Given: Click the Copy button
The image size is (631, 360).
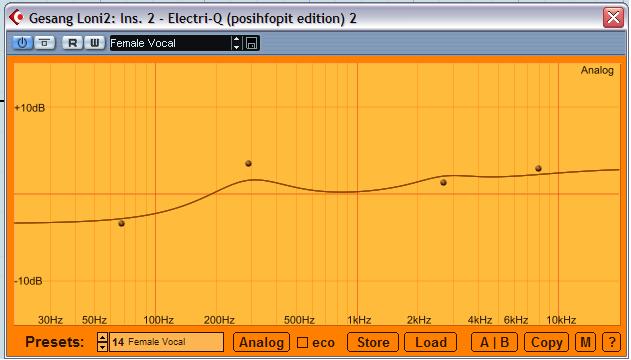Looking at the screenshot, I should click(x=546, y=342).
